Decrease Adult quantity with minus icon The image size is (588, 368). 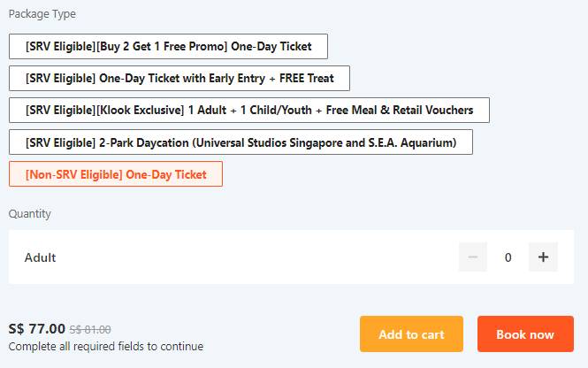(x=473, y=257)
